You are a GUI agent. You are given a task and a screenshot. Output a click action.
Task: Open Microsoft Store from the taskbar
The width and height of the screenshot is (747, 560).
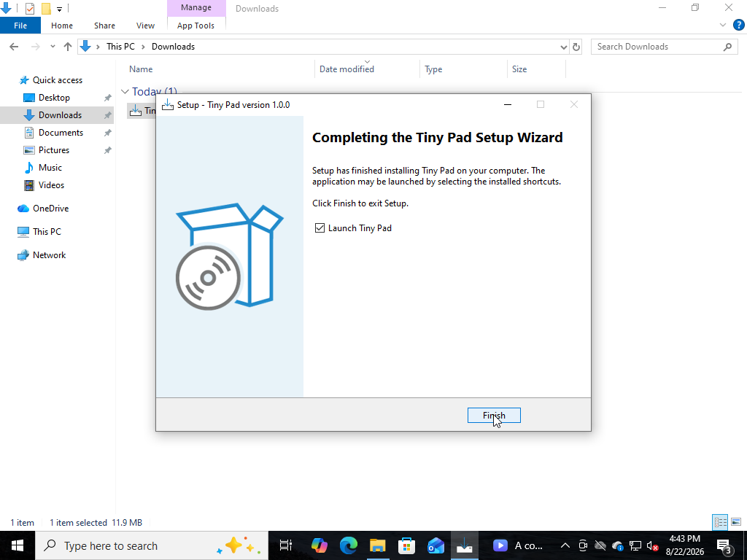click(x=406, y=545)
